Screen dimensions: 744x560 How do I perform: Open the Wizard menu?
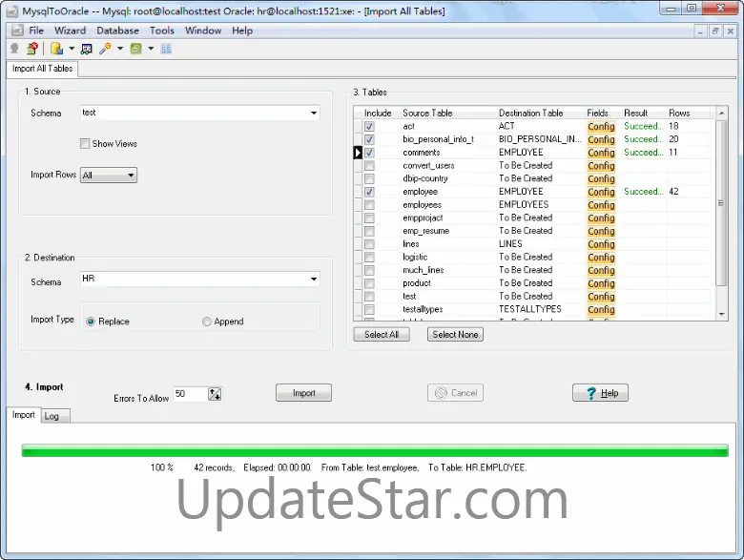pos(71,31)
